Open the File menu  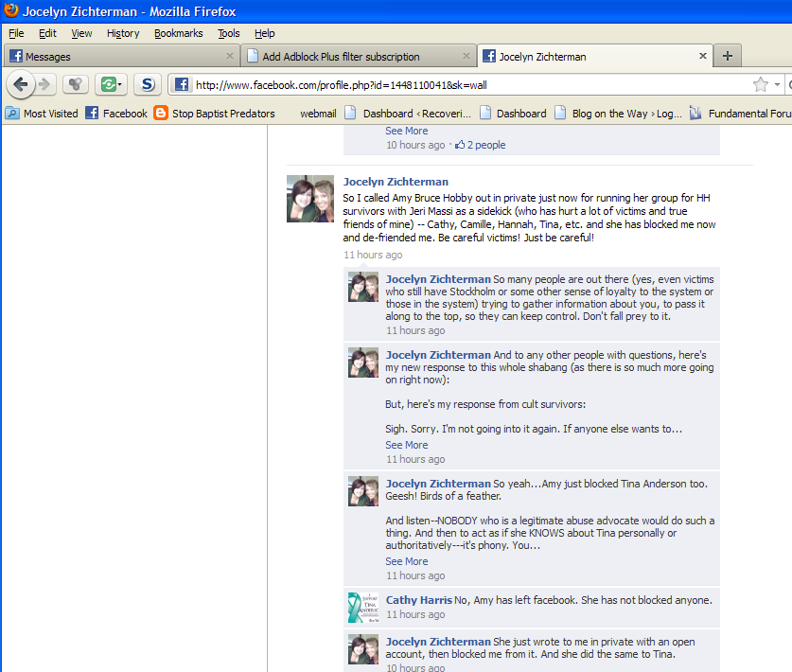click(16, 33)
